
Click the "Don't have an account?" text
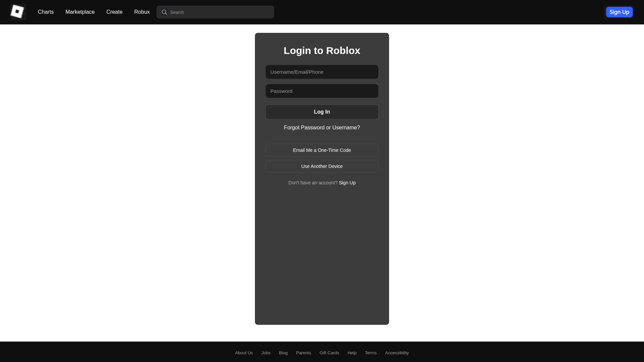point(313,183)
